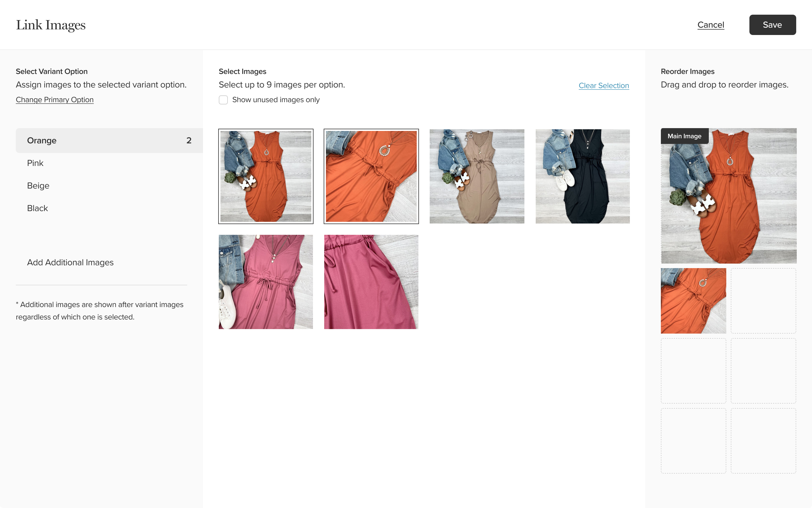Screen dimensions: 812x508
Task: Click the Orange image count 2
Action: click(x=189, y=141)
